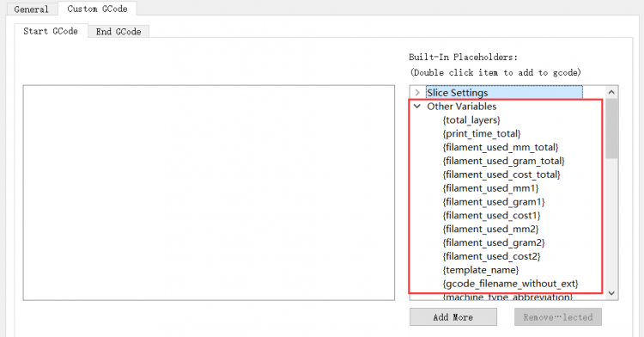This screenshot has height=337, width=644.
Task: Select the {filament_used_gram2} item
Action: tap(494, 242)
